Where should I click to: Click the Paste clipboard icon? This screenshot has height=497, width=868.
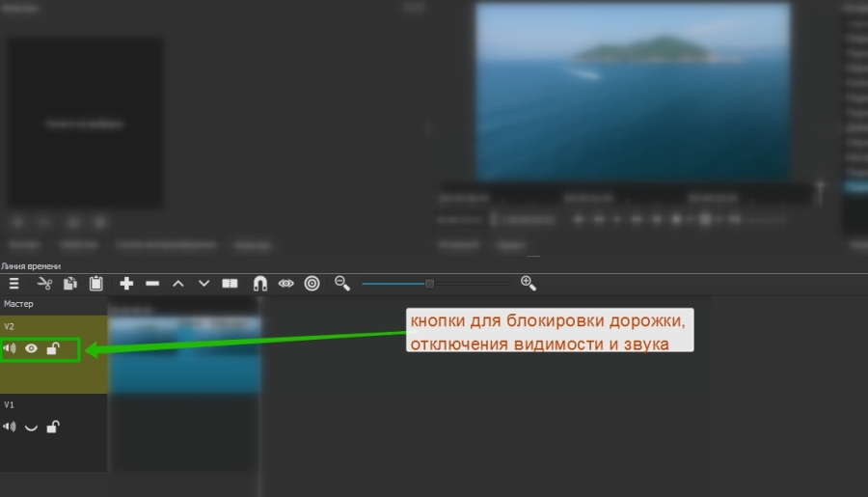(x=96, y=284)
